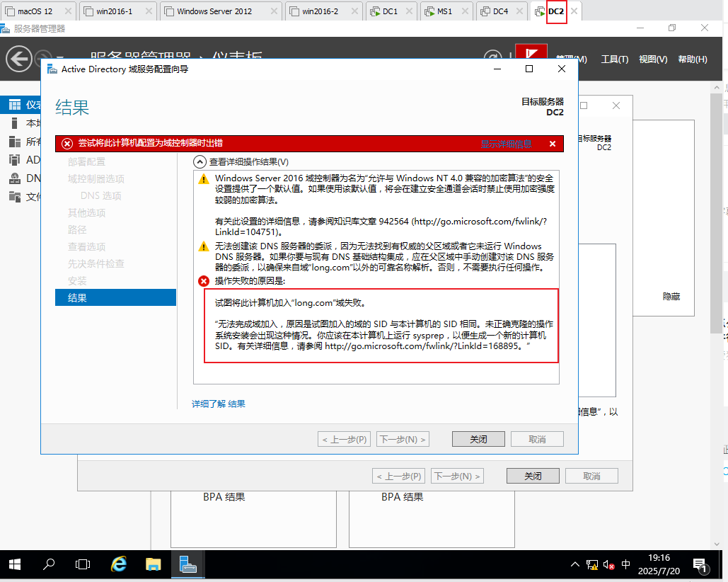Screen dimensions: 728x582
Task: Click the DNS delegation warning icon
Action: click(x=204, y=246)
